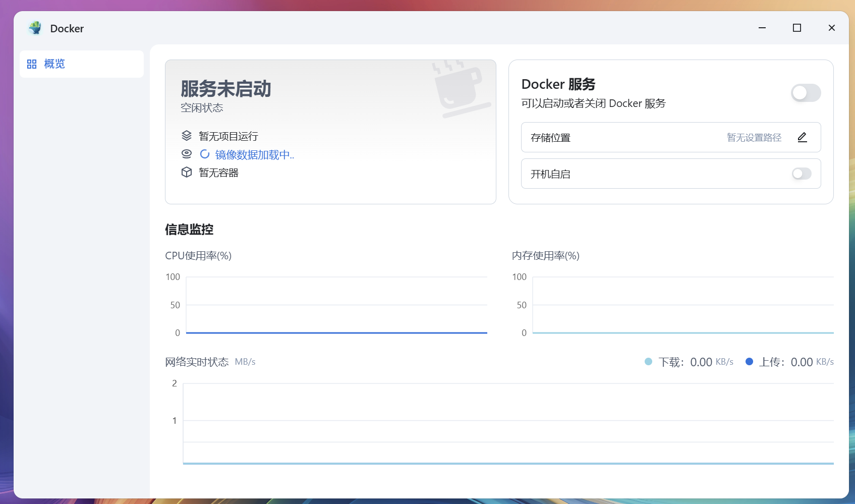The width and height of the screenshot is (855, 504).
Task: Click the light-blue 下载 legend dot
Action: pyautogui.click(x=649, y=362)
